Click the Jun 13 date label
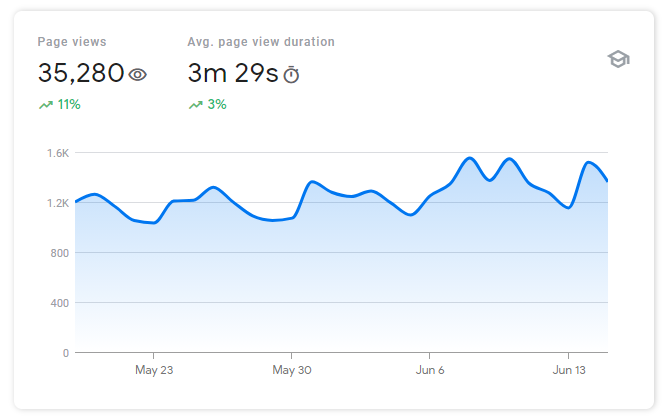This screenshot has height=420, width=668. (568, 370)
